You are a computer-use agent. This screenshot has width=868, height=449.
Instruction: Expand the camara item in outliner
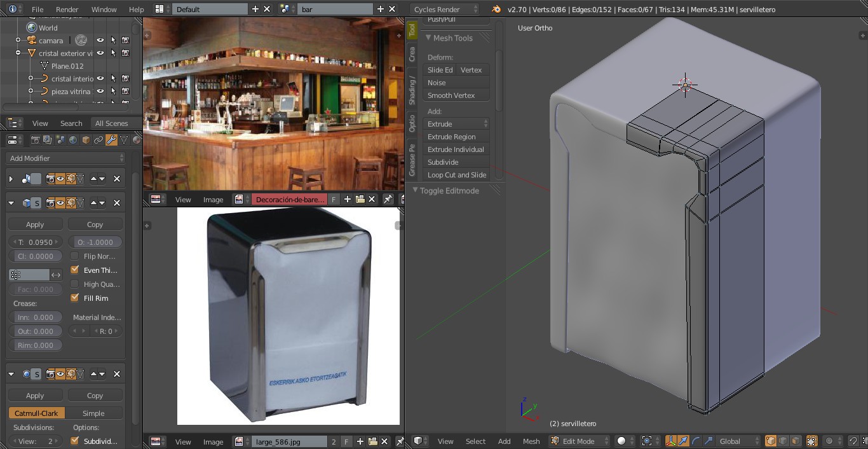point(18,40)
